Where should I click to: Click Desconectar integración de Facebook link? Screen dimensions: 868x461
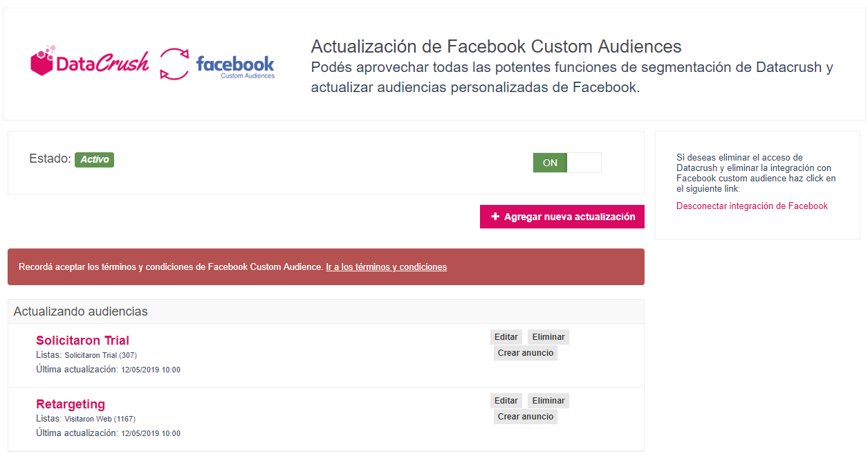[752, 206]
